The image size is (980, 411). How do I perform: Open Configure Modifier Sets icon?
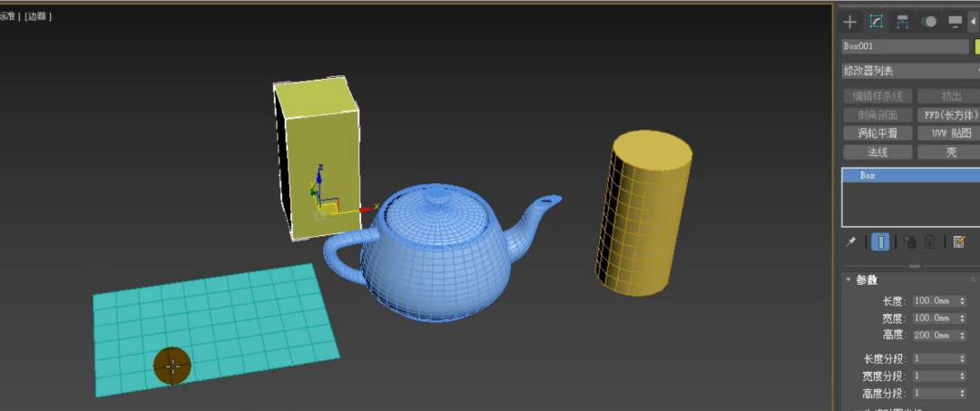[959, 241]
